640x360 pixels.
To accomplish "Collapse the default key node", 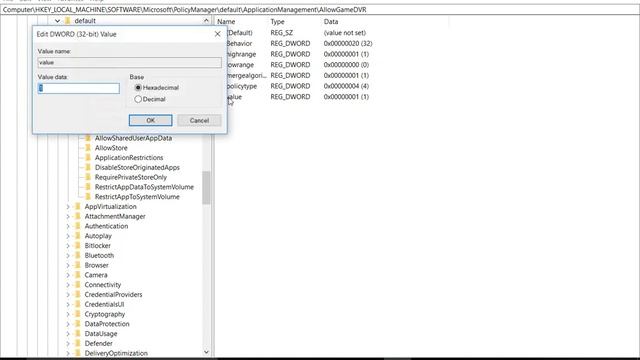I will tap(58, 21).
